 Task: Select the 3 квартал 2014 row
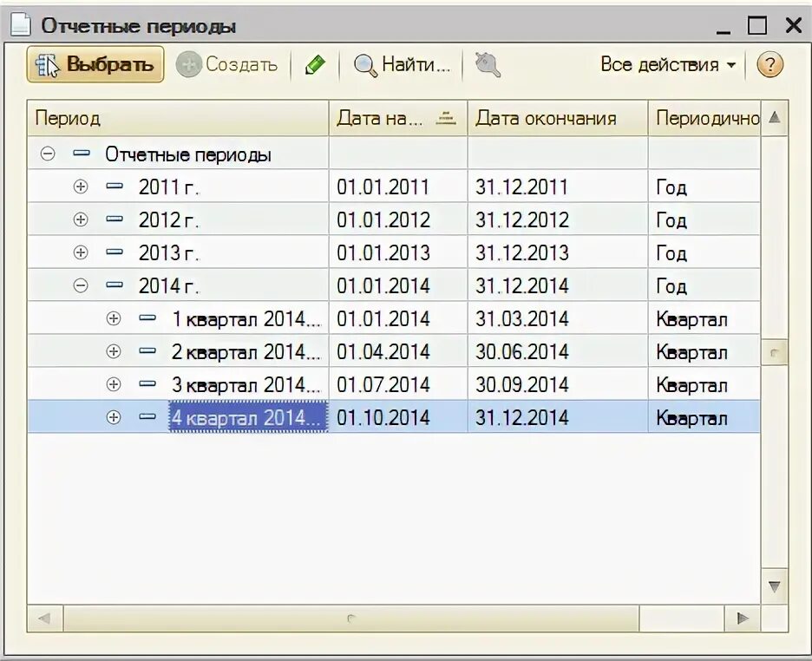tap(394, 384)
